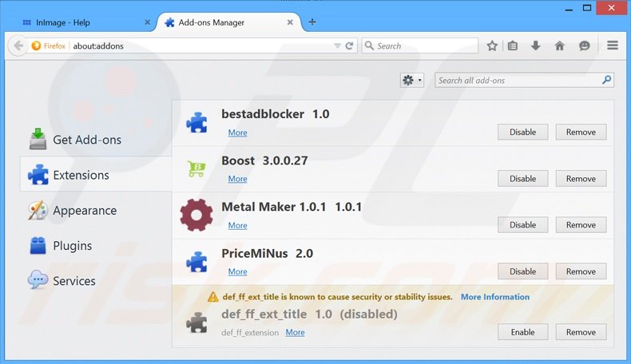Open the hamburger menu
Screen dimensions: 631x364
613,45
